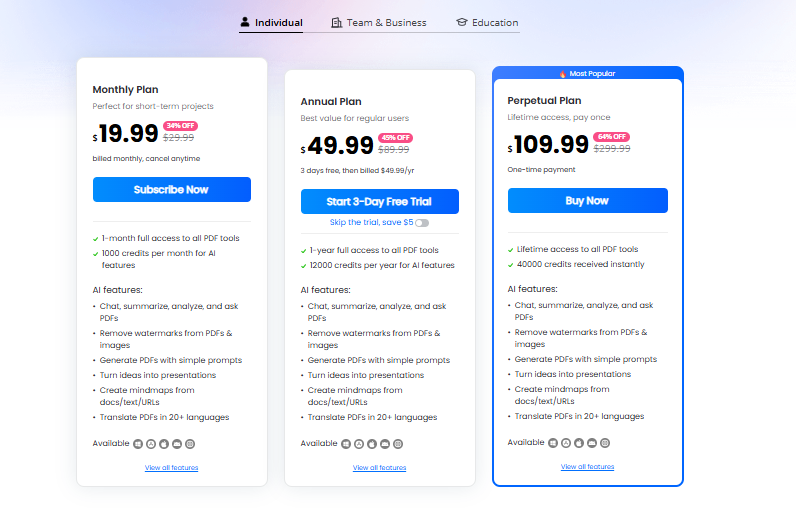Click the Apple icon in Monthly Plan

(164, 443)
